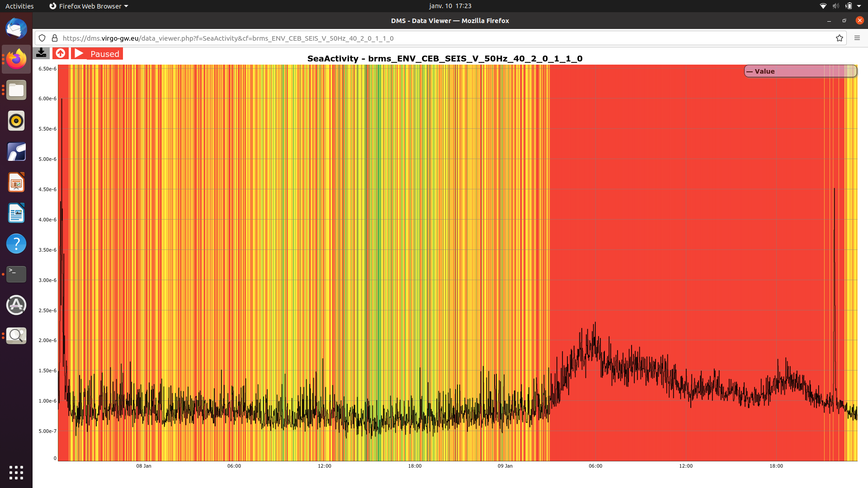Open the stylus drawing app dock icon

coord(16,151)
